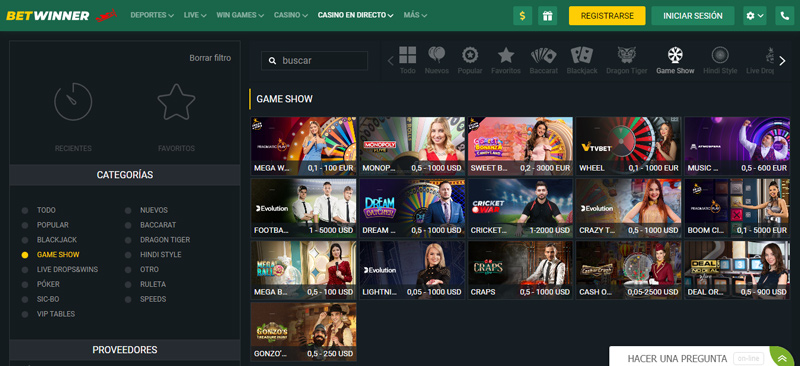The image size is (800, 366).
Task: Open the Mega Ball game
Action: pyautogui.click(x=304, y=270)
